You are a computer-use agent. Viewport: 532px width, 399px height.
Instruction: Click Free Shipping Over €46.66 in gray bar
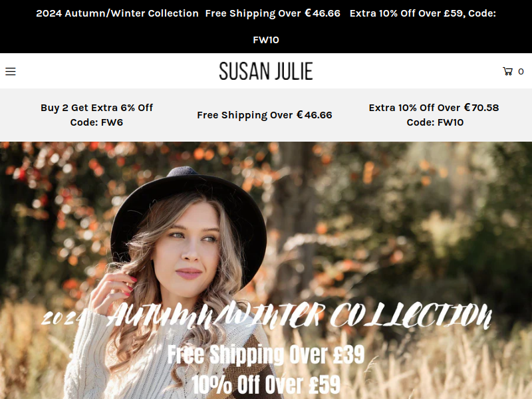pyautogui.click(x=264, y=115)
